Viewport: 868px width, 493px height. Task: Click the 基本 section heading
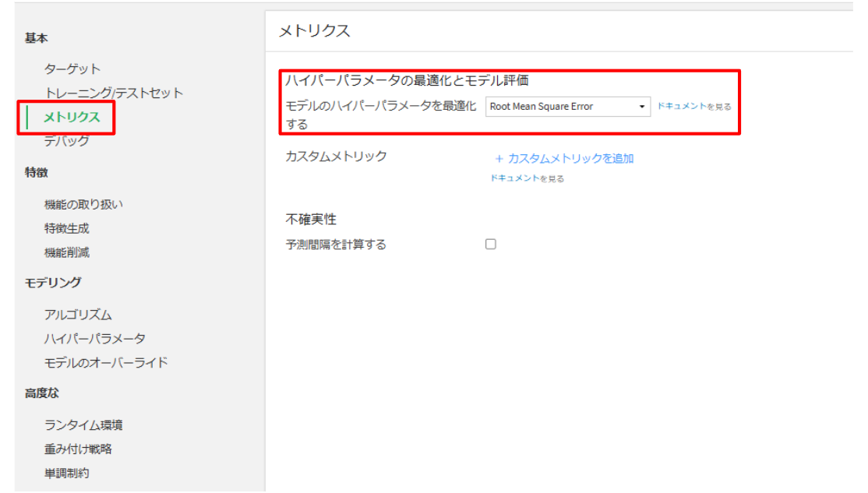click(36, 38)
